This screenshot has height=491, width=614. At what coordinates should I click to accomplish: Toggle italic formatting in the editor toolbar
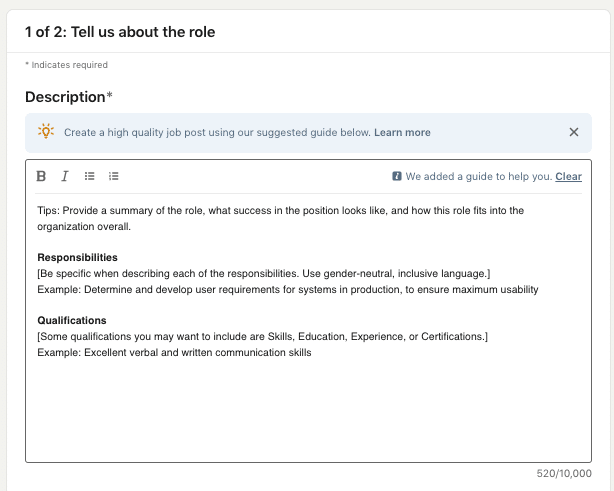pyautogui.click(x=65, y=176)
